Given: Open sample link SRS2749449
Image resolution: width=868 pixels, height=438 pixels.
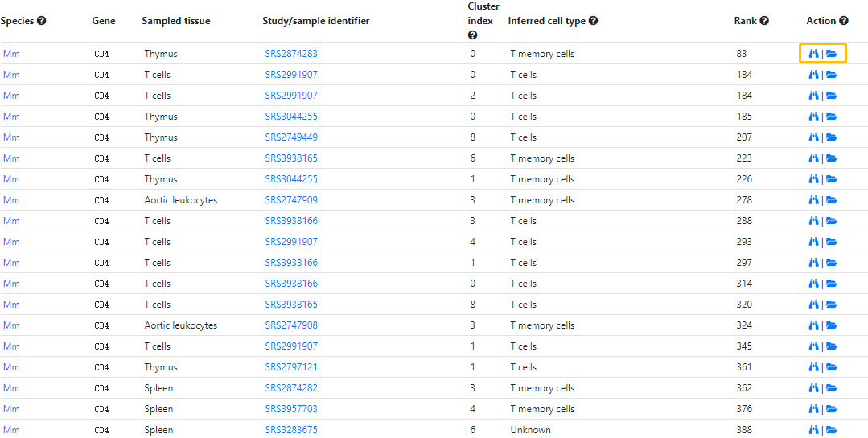Looking at the screenshot, I should [291, 137].
